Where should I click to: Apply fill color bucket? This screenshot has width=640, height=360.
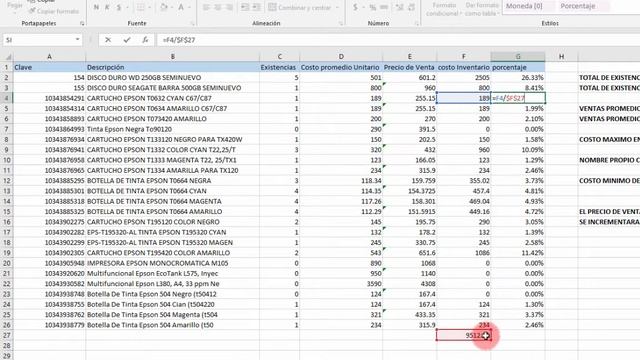164,7
